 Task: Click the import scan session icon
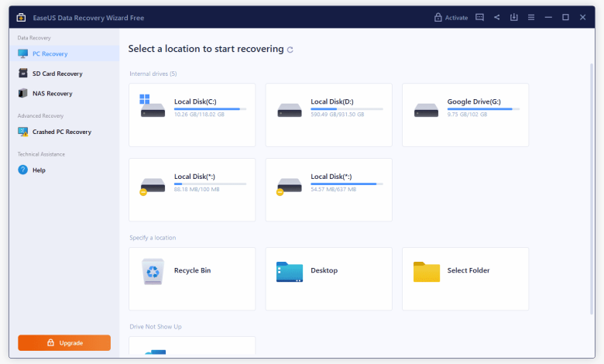point(514,17)
